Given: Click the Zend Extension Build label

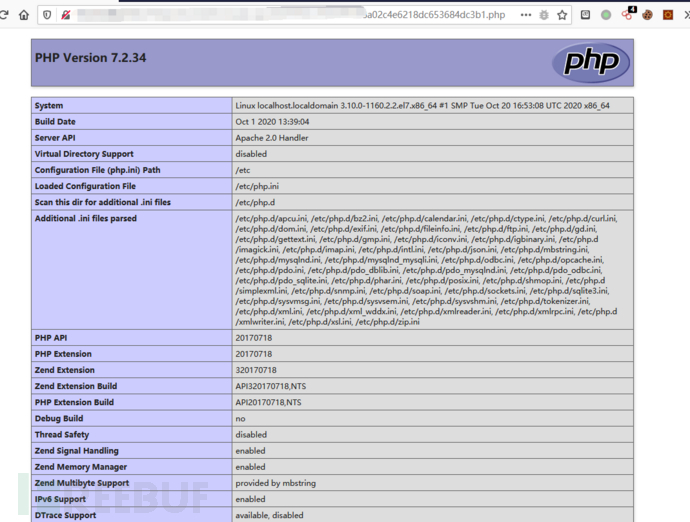Looking at the screenshot, I should (x=76, y=386).
